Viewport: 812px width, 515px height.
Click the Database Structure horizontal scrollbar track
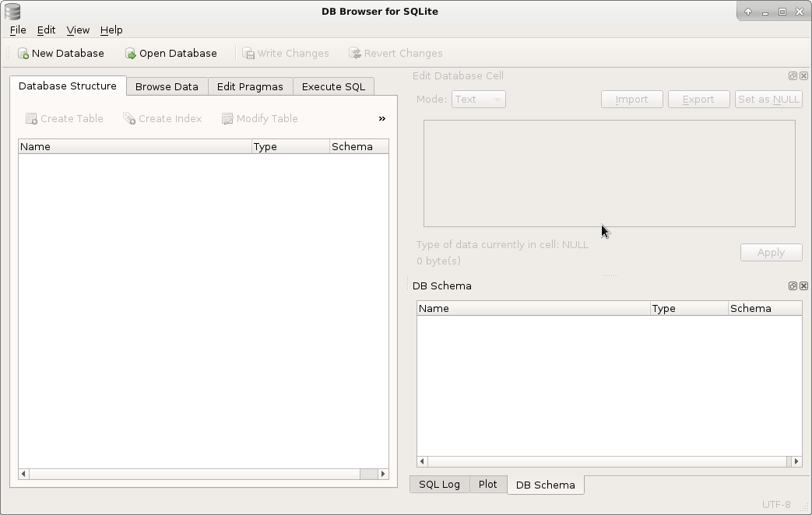click(x=203, y=474)
